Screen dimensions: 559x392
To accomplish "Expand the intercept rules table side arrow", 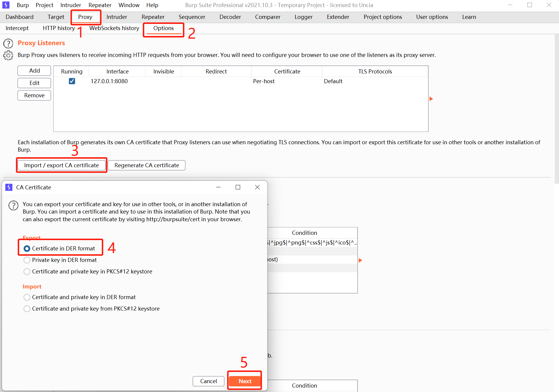I will [360, 260].
